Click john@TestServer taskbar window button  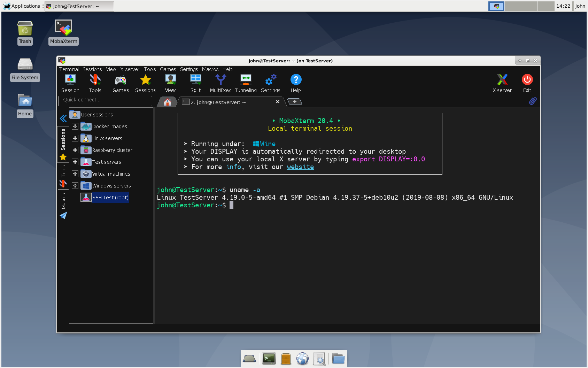coord(79,6)
